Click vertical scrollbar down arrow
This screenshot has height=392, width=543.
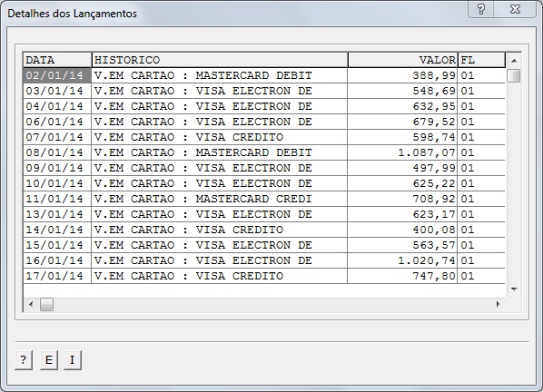(x=514, y=289)
